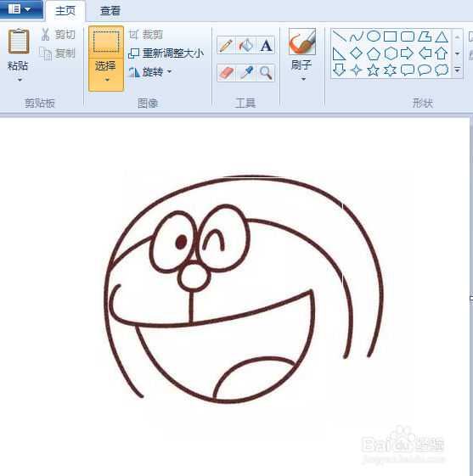The width and height of the screenshot is (473, 476).
Task: Choose the straight Line shape
Action: pos(340,36)
